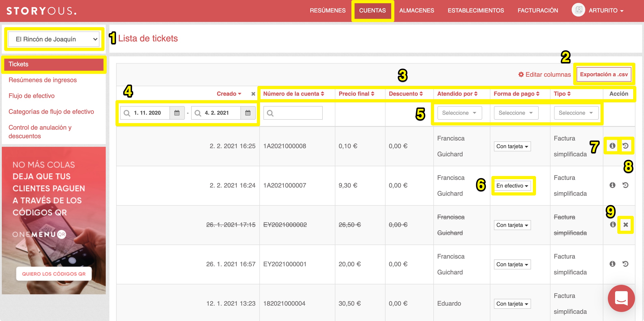644x321 pixels.
Task: Select Tickets in the sidebar
Action: click(x=54, y=64)
